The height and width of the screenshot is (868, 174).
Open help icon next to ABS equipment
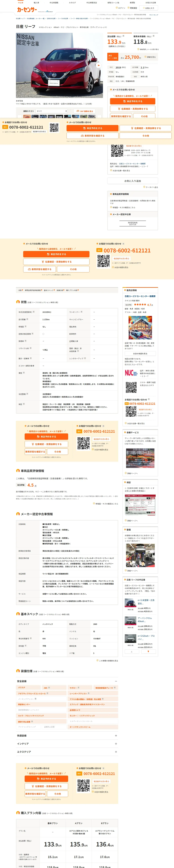(x=49, y=688)
